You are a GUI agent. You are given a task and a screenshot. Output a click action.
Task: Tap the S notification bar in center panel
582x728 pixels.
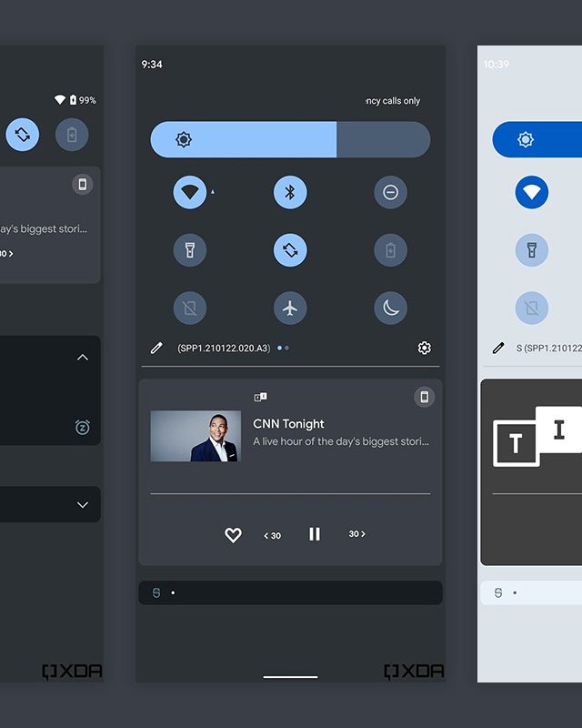[290, 592]
